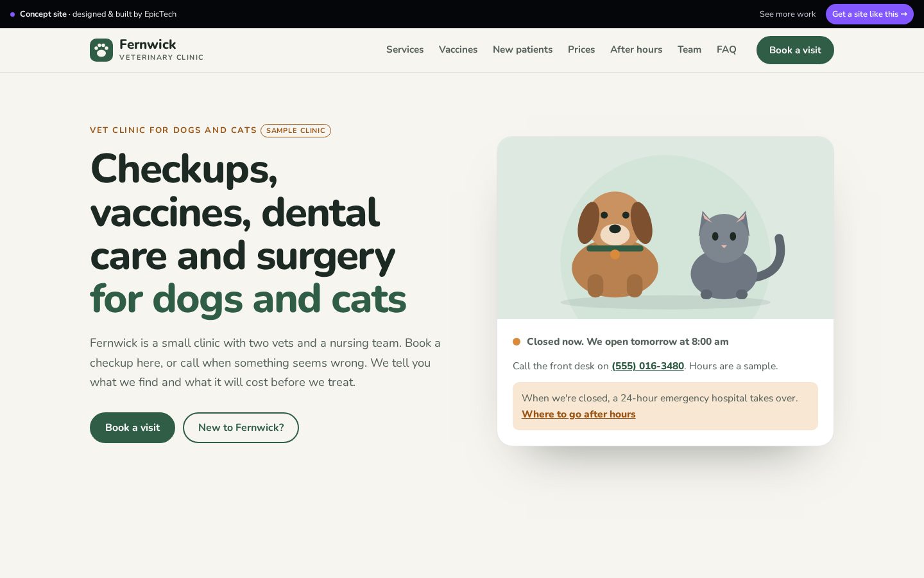Click the 'Checkups,' headline line
This screenshot has width=924, height=578.
pyautogui.click(x=184, y=169)
